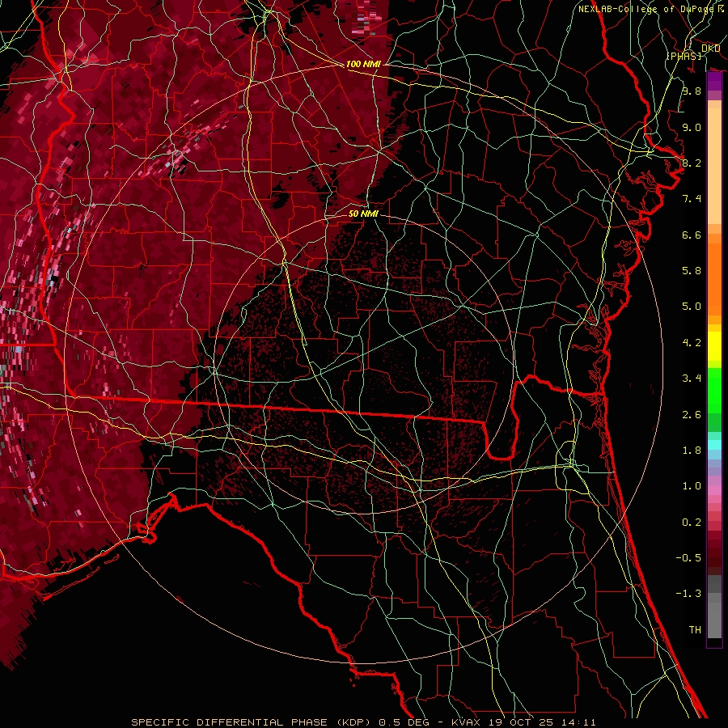This screenshot has width=728, height=728.
Task: Pick the purple top segment of the color scale
Action: click(x=714, y=81)
